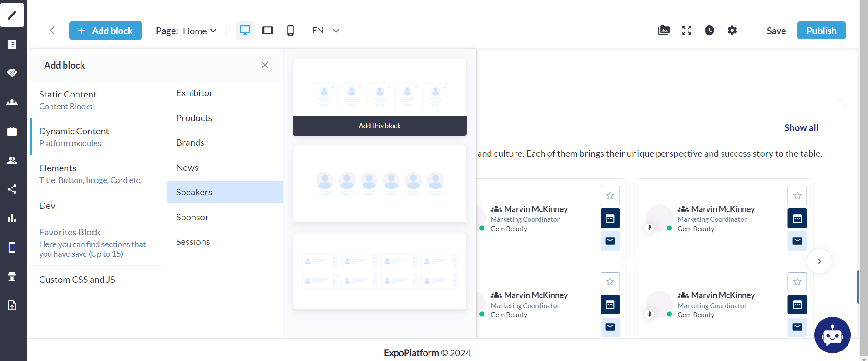Choose the News module
868x361 pixels.
pos(225,168)
